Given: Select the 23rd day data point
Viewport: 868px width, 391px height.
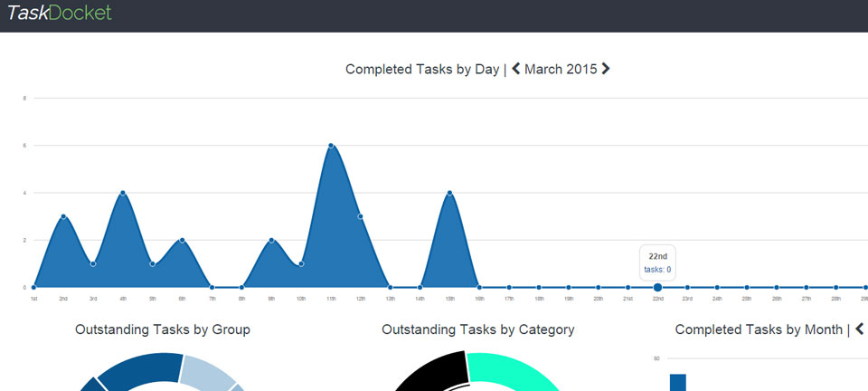Looking at the screenshot, I should tap(687, 288).
